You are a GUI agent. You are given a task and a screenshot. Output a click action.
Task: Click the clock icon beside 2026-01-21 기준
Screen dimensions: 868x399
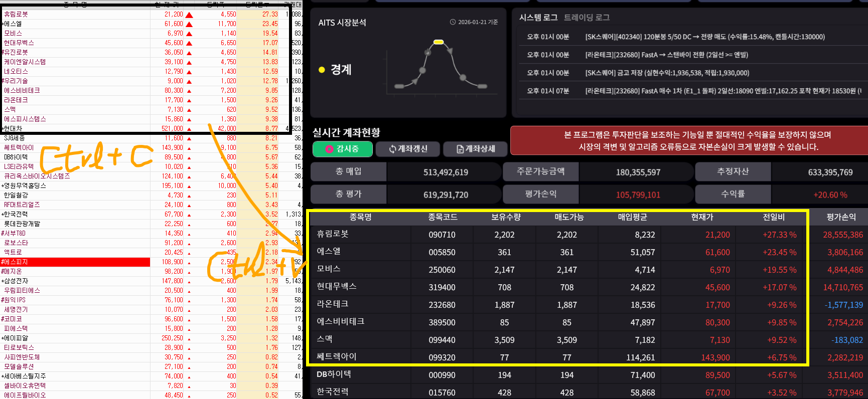(x=453, y=22)
